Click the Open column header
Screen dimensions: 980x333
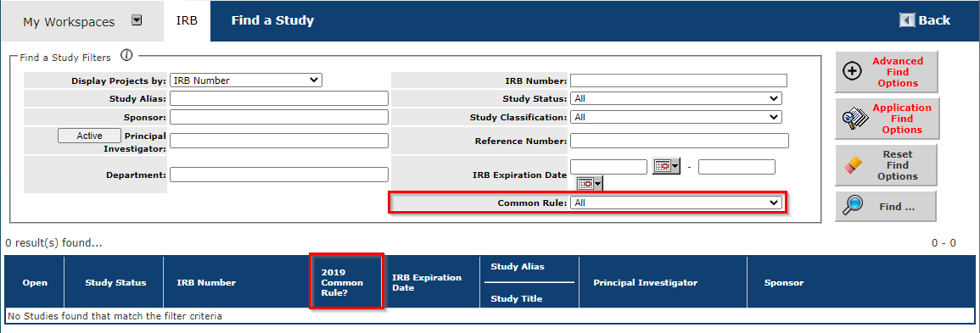35,282
